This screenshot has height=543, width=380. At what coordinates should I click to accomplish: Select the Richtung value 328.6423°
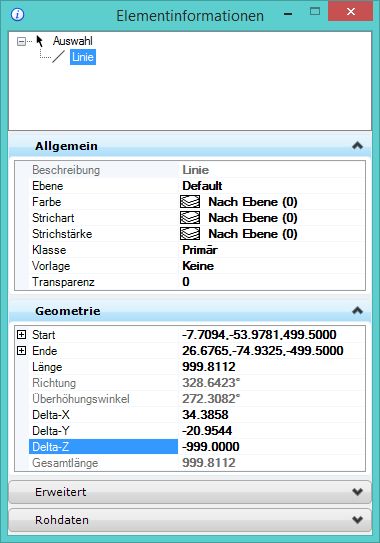(x=211, y=383)
